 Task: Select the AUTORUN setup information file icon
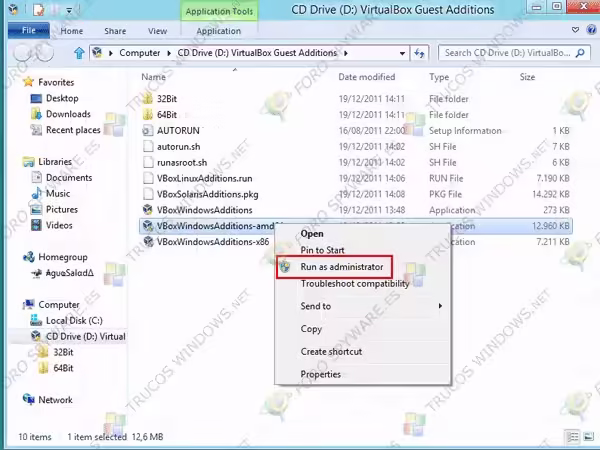click(148, 130)
